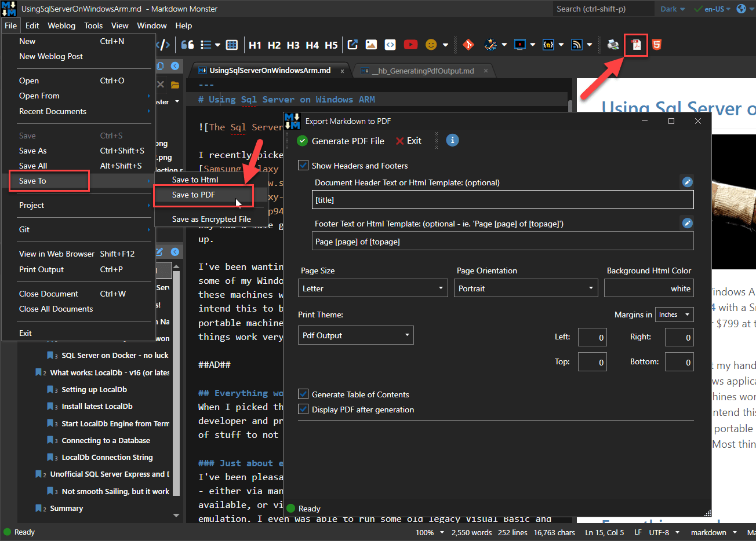The width and height of the screenshot is (756, 541).
Task: Click the footer text template field
Action: [x=503, y=241]
